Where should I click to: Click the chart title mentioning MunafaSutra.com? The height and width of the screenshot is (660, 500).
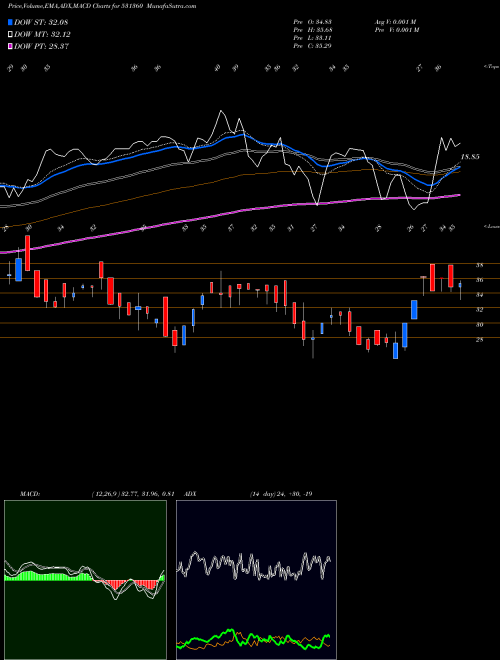coord(102,6)
